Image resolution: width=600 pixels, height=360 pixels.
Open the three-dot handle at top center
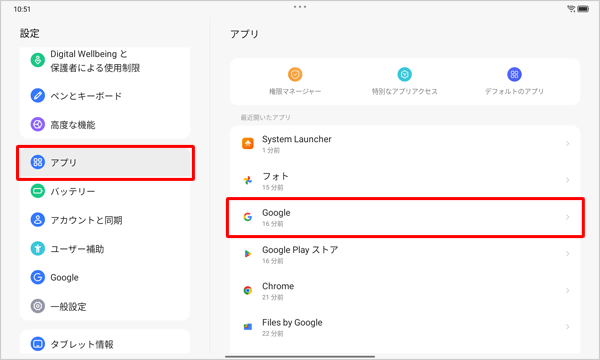[300, 7]
